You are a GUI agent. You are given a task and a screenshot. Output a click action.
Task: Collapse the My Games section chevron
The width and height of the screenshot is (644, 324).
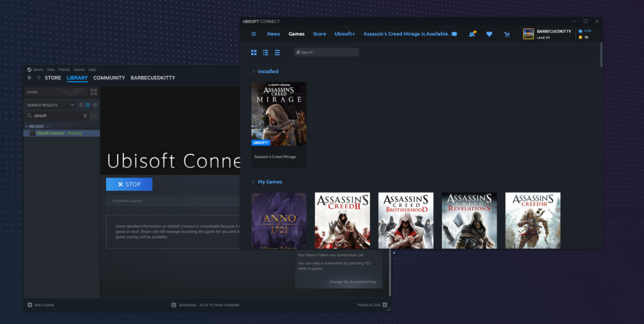coord(253,182)
